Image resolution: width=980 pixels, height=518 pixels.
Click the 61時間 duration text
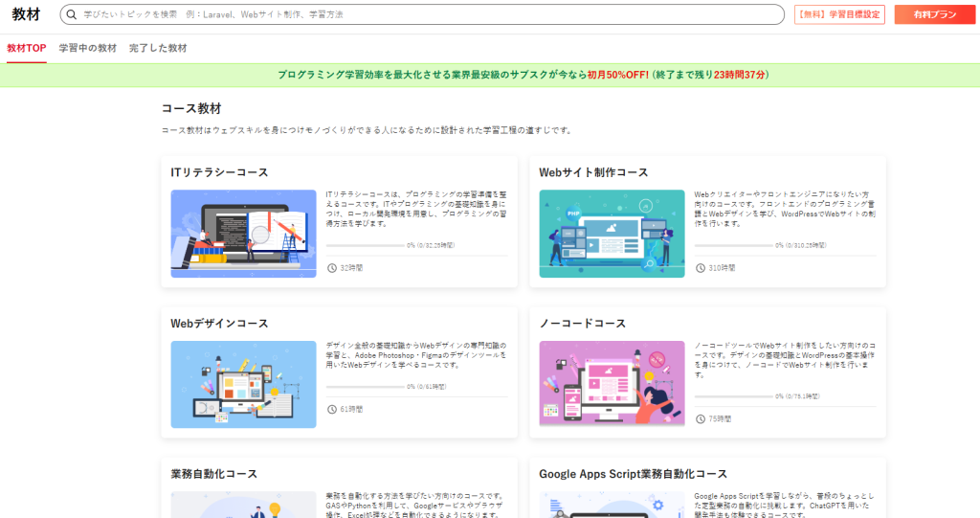(x=351, y=409)
